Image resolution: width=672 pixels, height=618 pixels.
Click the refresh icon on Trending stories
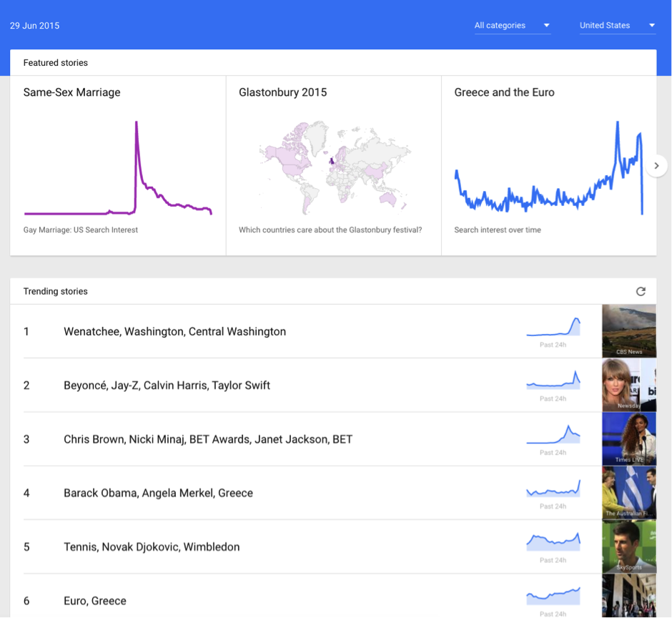pyautogui.click(x=641, y=291)
